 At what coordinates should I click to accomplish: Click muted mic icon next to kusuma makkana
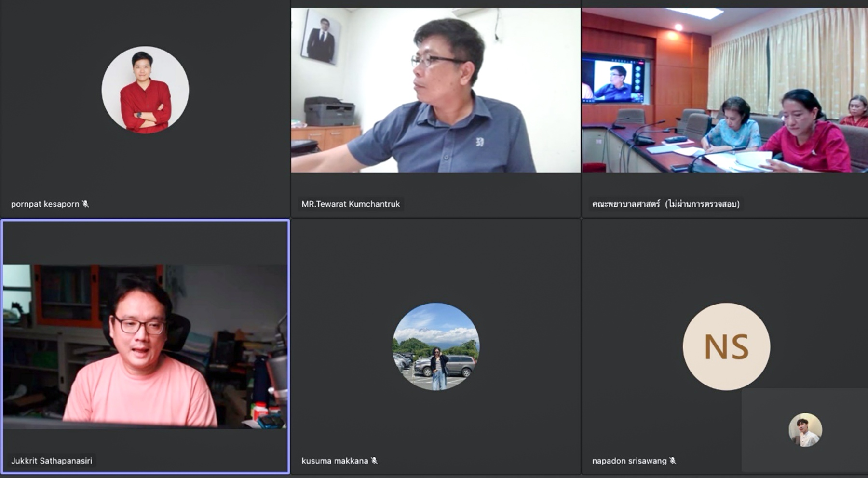point(374,461)
